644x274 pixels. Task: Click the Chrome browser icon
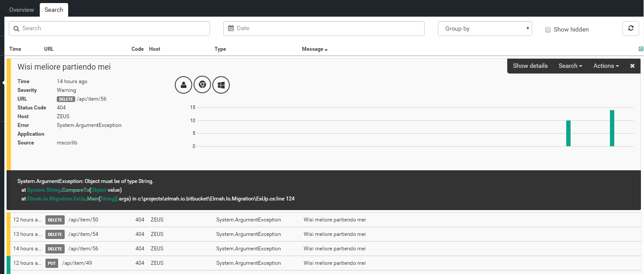[x=202, y=85]
